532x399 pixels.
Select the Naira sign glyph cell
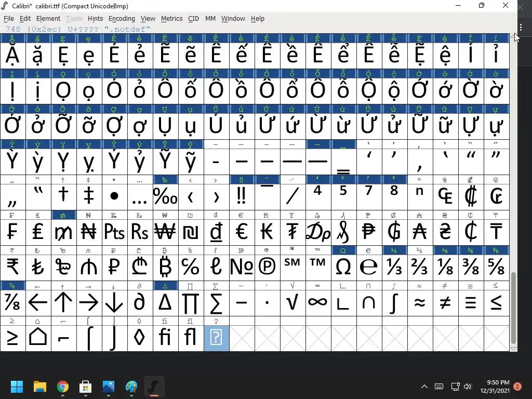89,232
